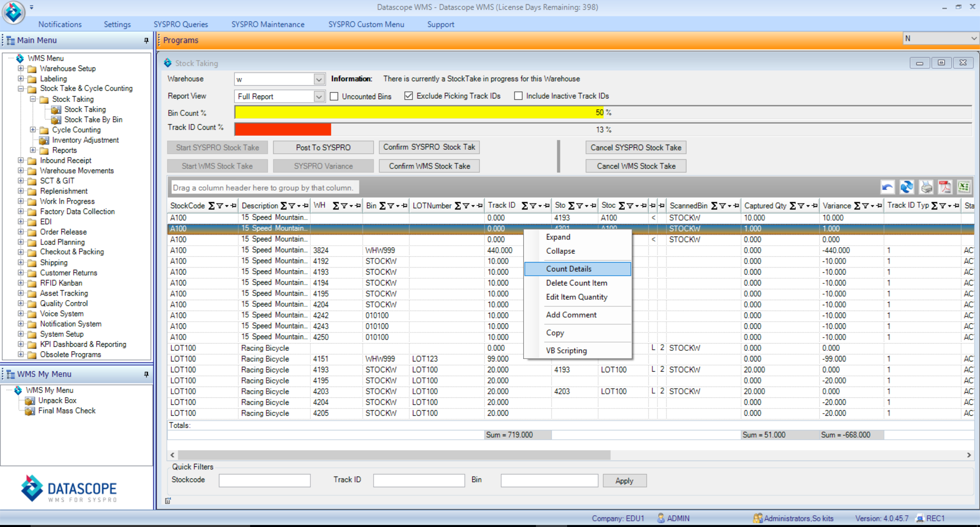Click the undo icon above the grid
Screen dimensions: 980x527
[887, 187]
